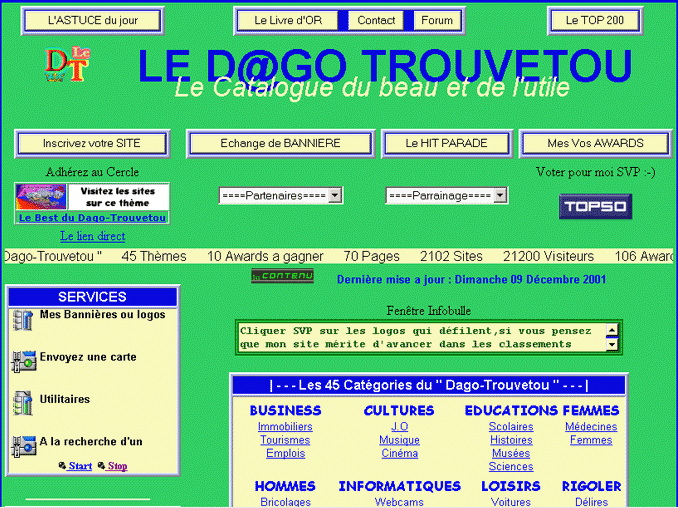The width and height of the screenshot is (678, 508).
Task: Open the icon beside Envoyez une carte
Action: (23, 361)
